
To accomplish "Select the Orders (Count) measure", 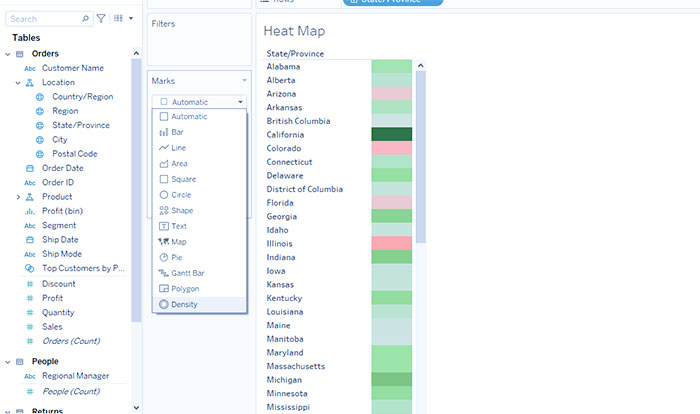I will click(x=71, y=341).
